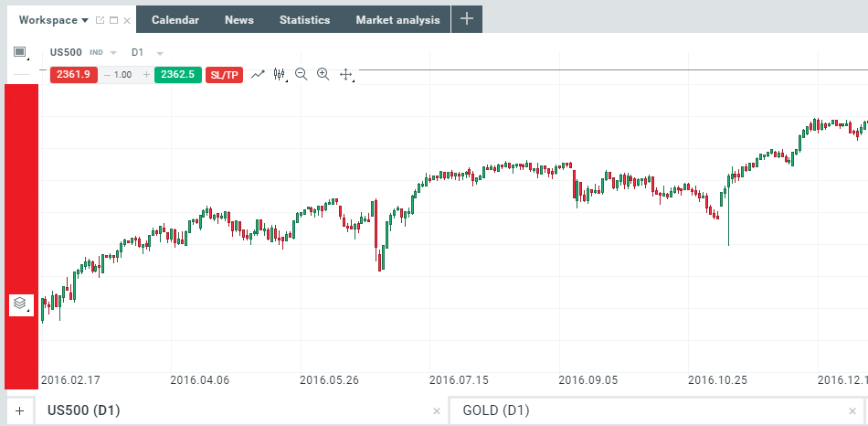Open the Market analysis tab
This screenshot has width=868, height=426.
(x=397, y=19)
